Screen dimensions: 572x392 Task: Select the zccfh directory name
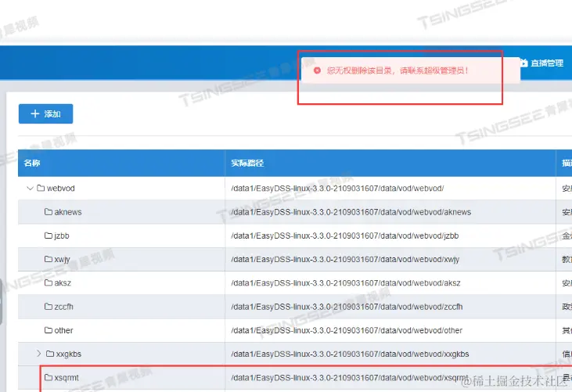pyautogui.click(x=64, y=307)
